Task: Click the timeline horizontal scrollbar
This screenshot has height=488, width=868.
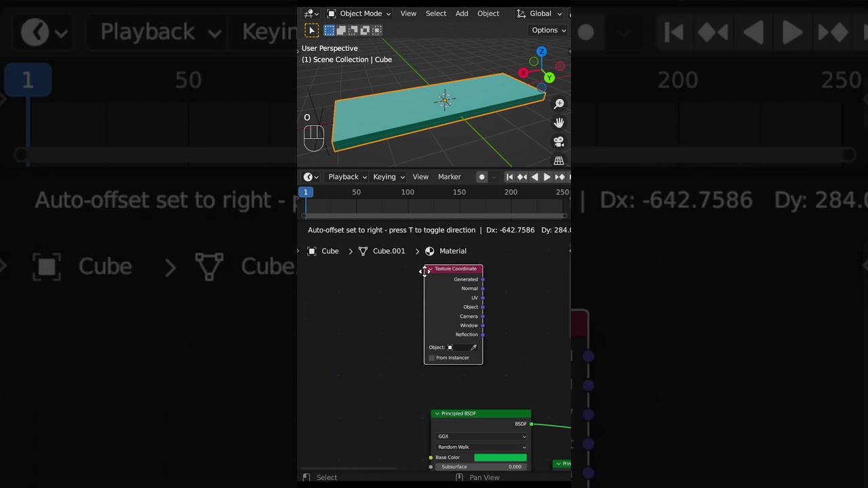Action: [434, 216]
